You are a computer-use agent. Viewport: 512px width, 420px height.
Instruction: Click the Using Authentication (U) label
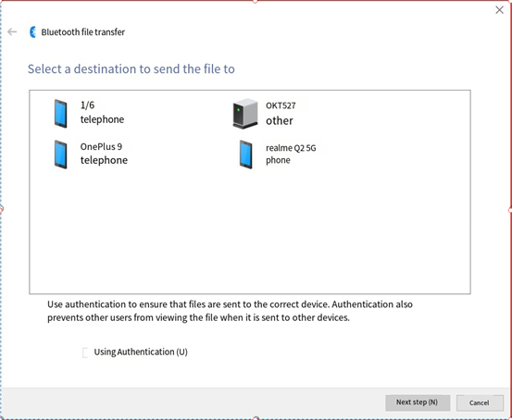(141, 352)
